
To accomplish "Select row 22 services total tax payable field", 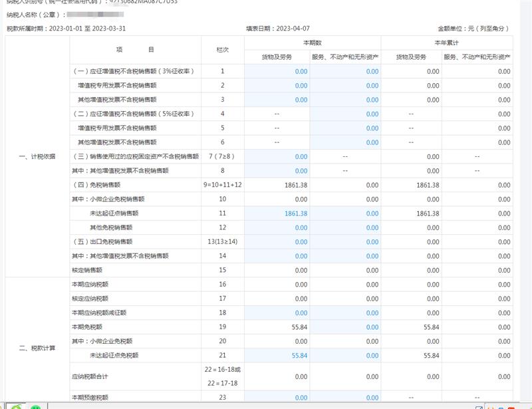I will tap(345, 376).
